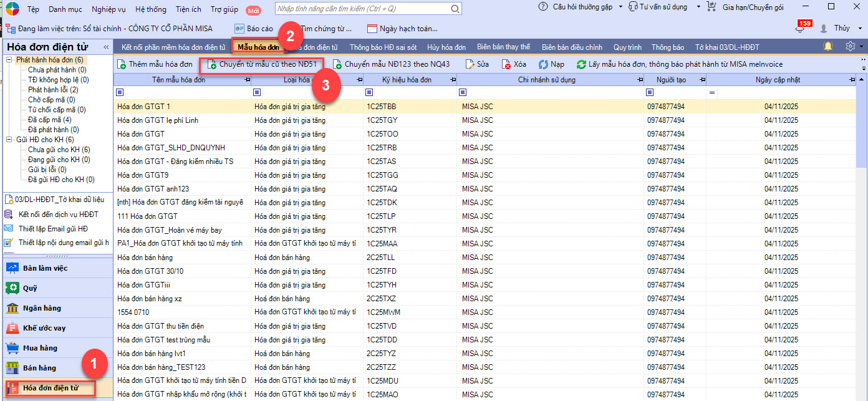This screenshot has width=868, height=401.
Task: Click the Xóa (delete) icon in toolbar
Action: point(506,64)
